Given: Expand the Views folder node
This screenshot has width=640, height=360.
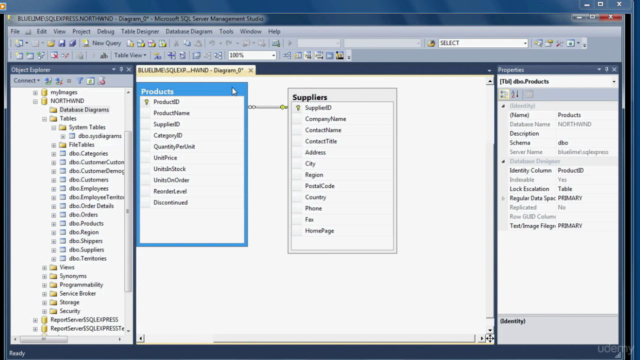Looking at the screenshot, I should [44, 268].
